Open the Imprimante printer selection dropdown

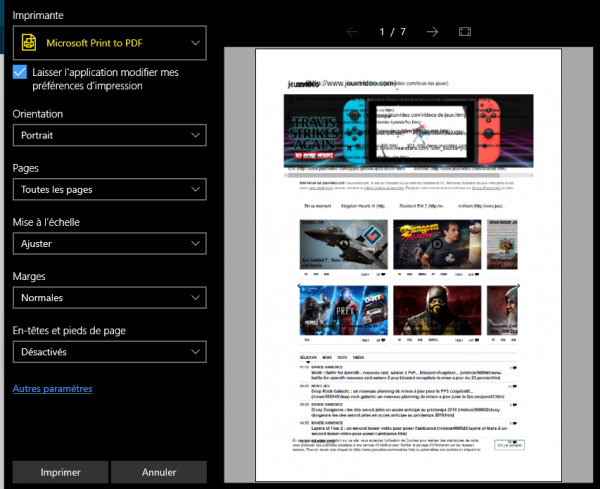tap(108, 42)
